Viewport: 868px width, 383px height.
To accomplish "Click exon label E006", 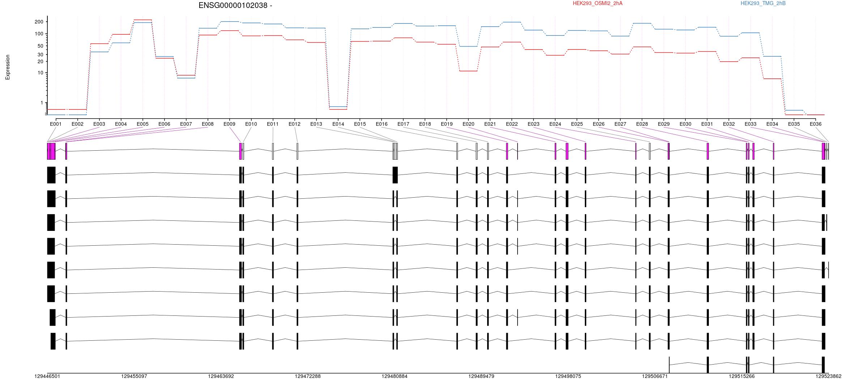I will (164, 124).
